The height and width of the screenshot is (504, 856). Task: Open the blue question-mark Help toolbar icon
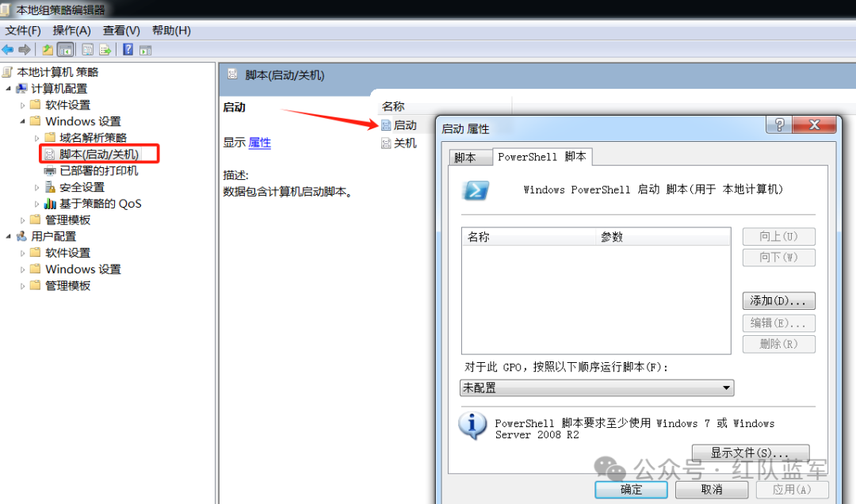pyautogui.click(x=128, y=50)
